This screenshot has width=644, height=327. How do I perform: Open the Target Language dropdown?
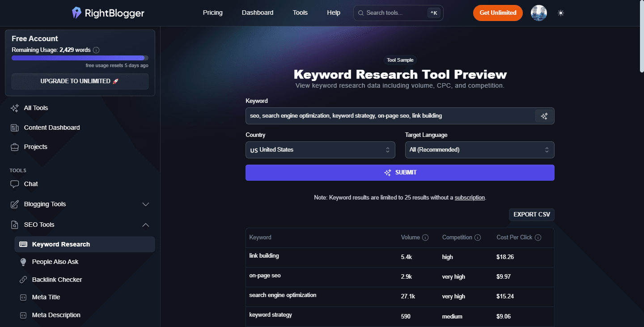pyautogui.click(x=479, y=150)
